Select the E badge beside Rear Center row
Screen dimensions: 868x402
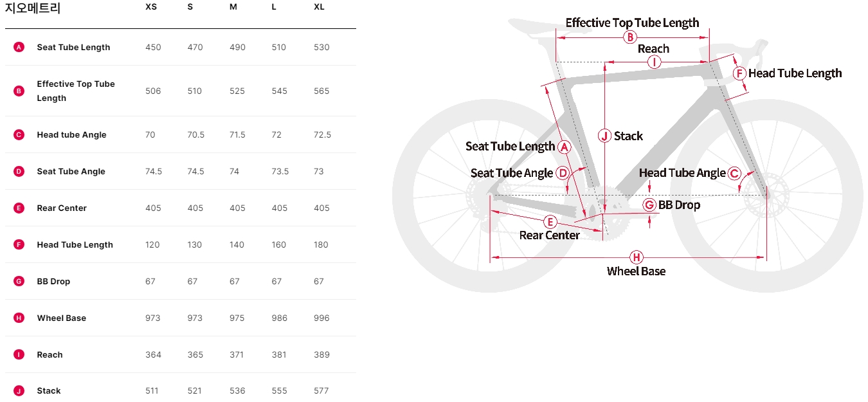coord(19,208)
